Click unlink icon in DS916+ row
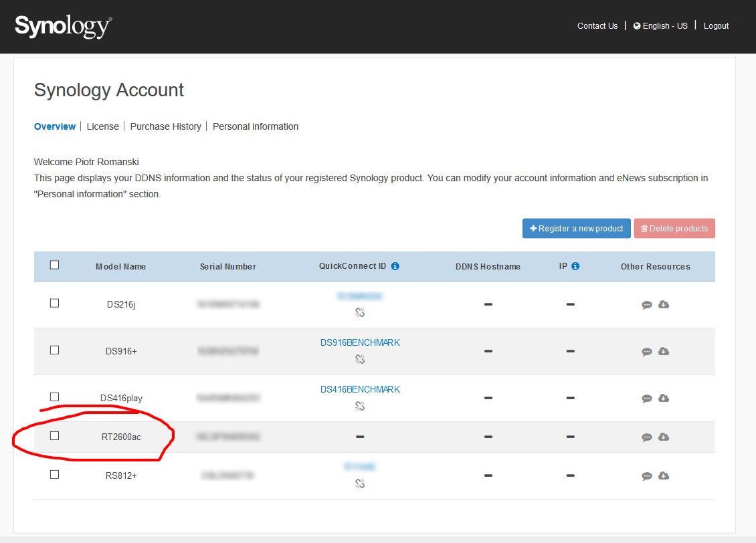 [x=360, y=359]
